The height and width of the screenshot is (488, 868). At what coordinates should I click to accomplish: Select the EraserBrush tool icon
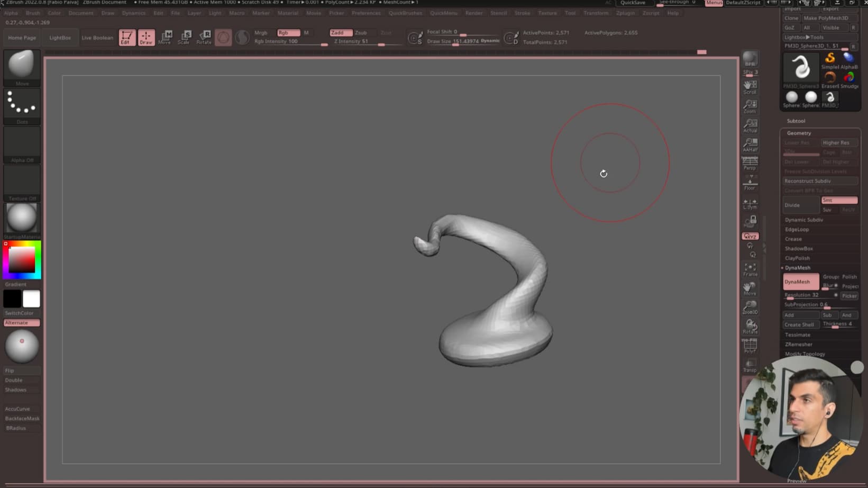830,79
